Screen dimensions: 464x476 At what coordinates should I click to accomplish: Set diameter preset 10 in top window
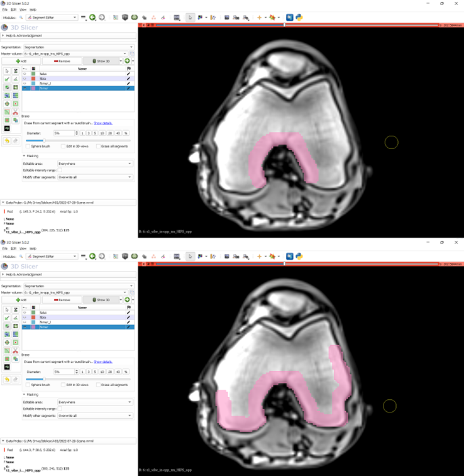point(102,133)
